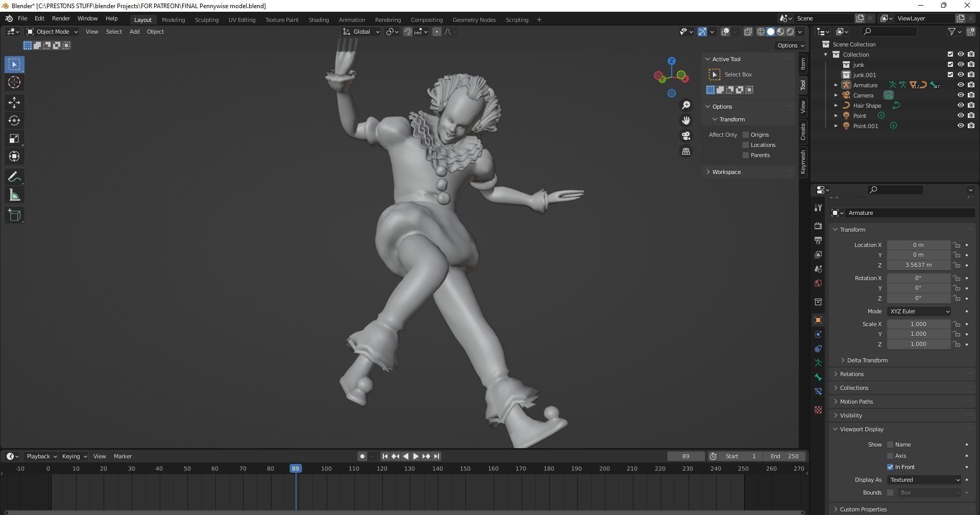Open the Keying timeline menu
This screenshot has height=515, width=980.
[74, 456]
